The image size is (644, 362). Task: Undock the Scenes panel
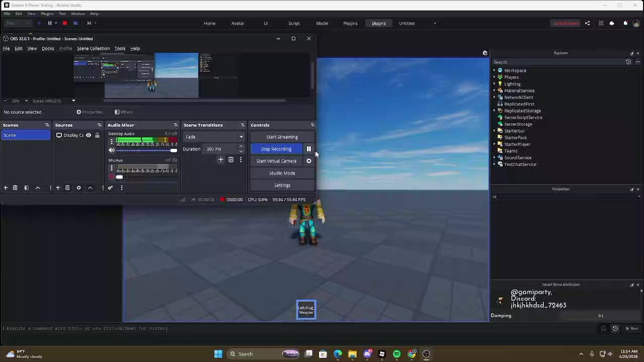(x=47, y=125)
